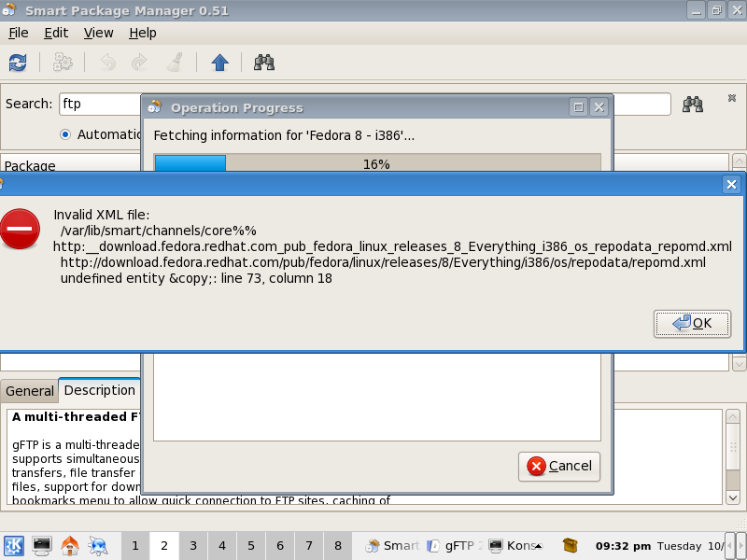Click the Operation Progress title bar icon
This screenshot has height=560, width=747.
click(x=154, y=106)
